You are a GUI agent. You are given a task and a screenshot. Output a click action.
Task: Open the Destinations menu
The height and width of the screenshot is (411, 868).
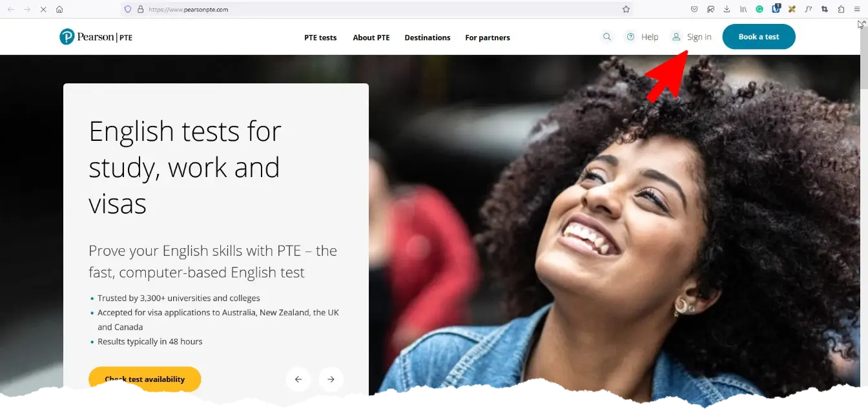coord(428,37)
